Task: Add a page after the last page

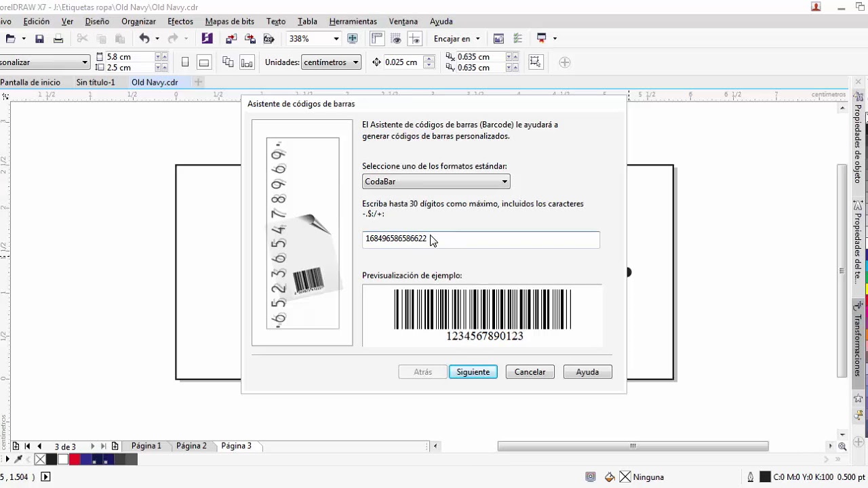Action: click(x=115, y=446)
